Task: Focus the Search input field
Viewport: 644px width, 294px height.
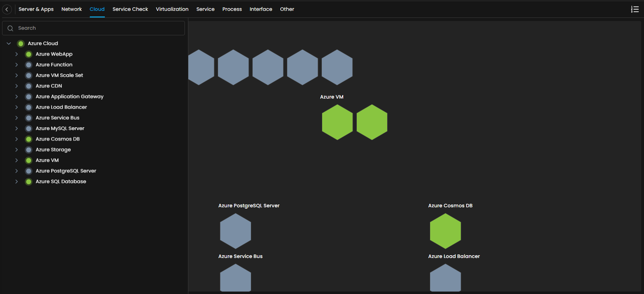Action: tap(94, 28)
